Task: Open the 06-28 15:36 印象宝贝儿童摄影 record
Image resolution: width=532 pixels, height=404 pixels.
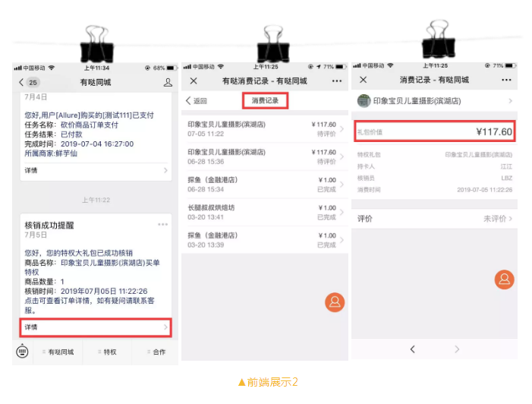Action: coord(265,157)
